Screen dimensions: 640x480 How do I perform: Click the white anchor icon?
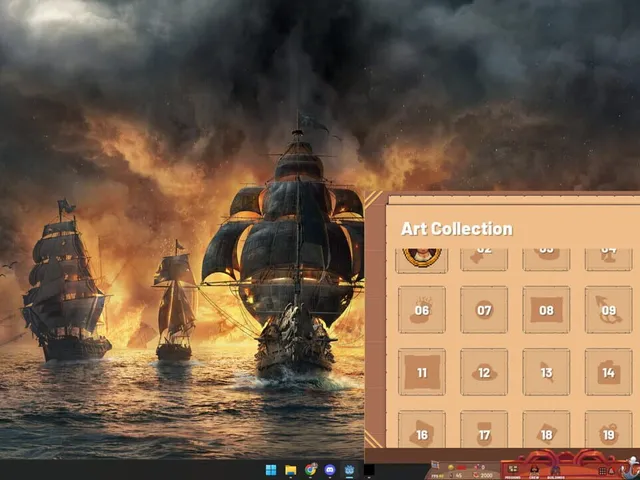click(631, 467)
